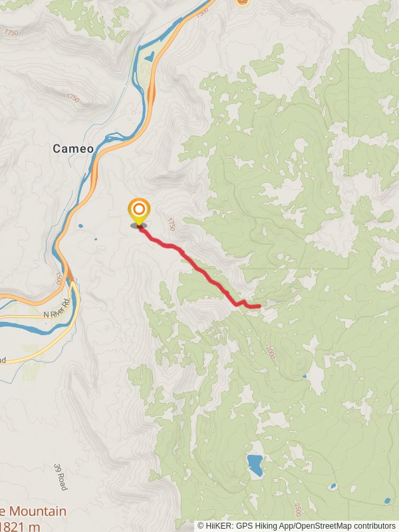
Task: Click the small blue pond west of pin
Action: (80, 225)
